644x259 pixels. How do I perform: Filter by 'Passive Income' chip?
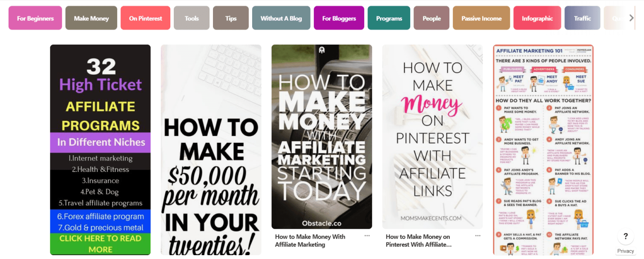click(481, 18)
